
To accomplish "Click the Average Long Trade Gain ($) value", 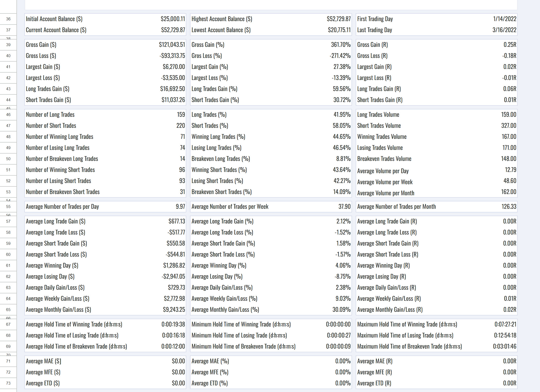I will 176,221.
